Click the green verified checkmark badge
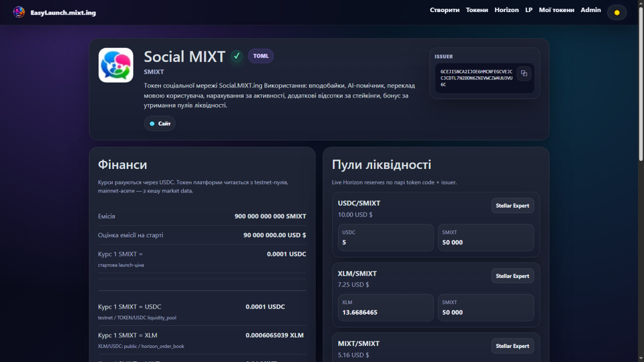644x362 pixels. (x=236, y=56)
